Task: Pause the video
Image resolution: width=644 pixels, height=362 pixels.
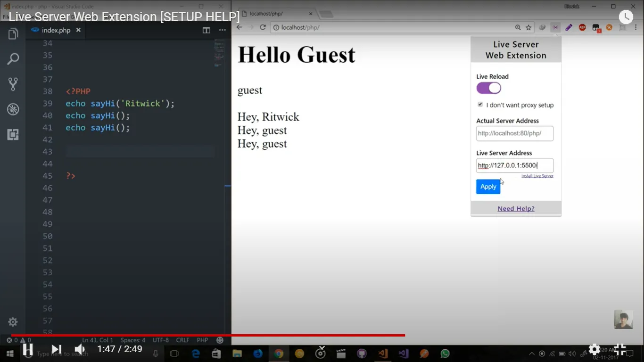Action: [x=28, y=349]
